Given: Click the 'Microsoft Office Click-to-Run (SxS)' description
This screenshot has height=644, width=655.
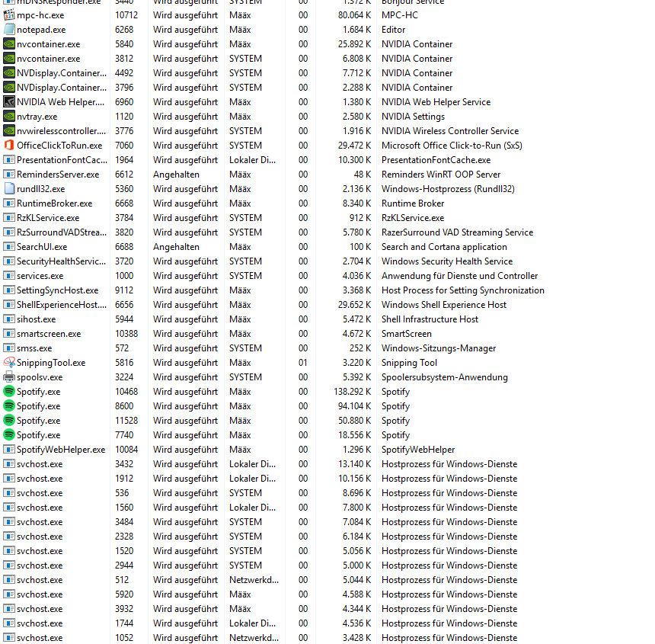Looking at the screenshot, I should pyautogui.click(x=452, y=146).
